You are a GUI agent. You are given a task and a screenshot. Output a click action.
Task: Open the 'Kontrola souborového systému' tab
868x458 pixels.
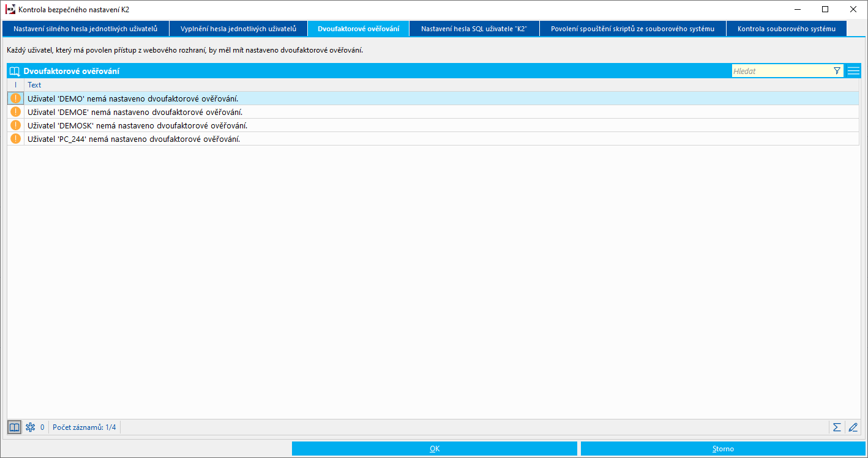pos(787,29)
